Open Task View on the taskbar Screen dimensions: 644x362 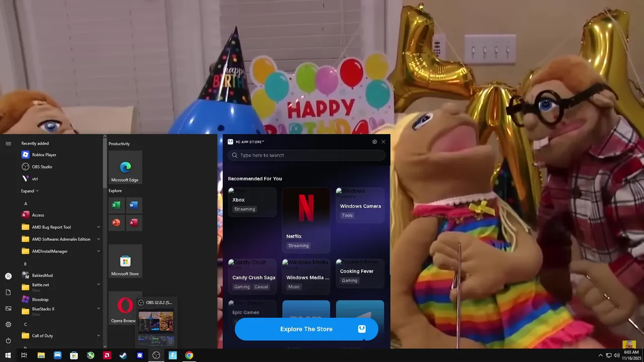tap(24, 355)
